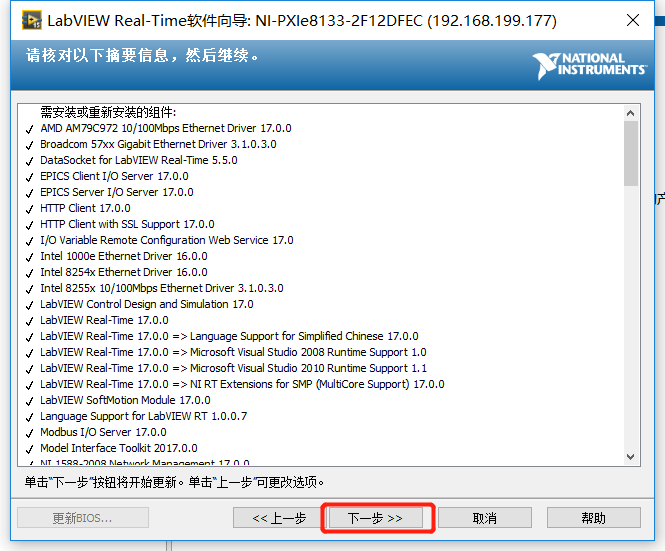Cancel the wizard with 取消
This screenshot has height=551, width=665.
point(484,518)
